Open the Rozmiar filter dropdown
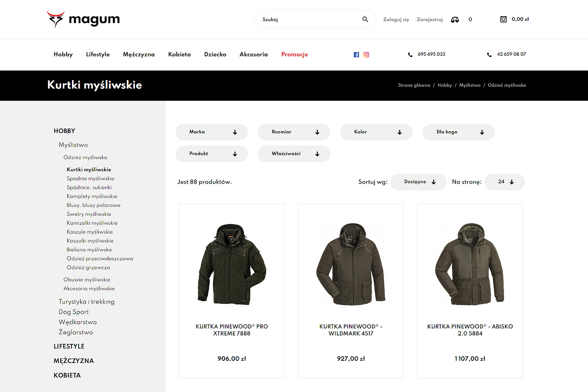Screen dimensions: 588x392 coord(294,132)
